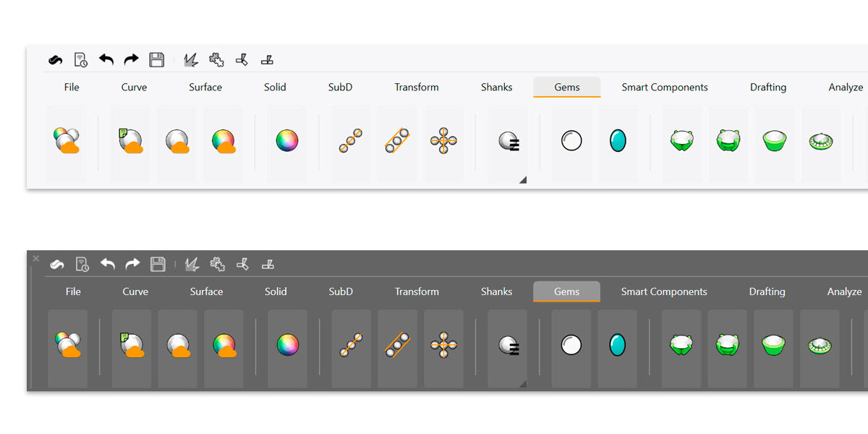This screenshot has height=434, width=868.
Task: Select the Gems tab in dark ribbon
Action: tap(567, 292)
